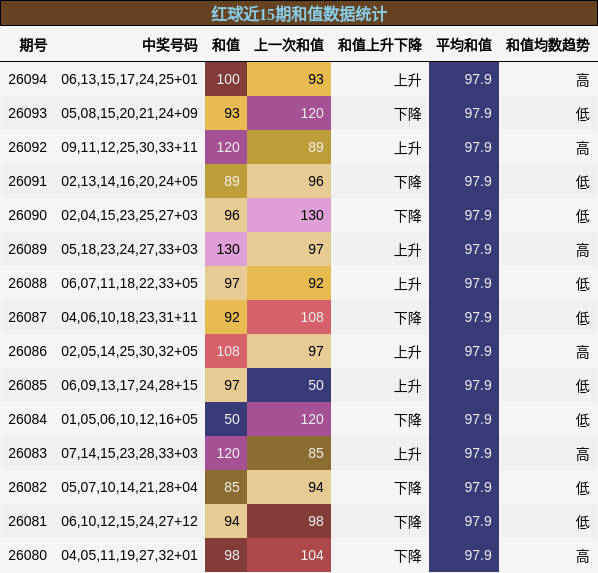
Task: Select issue number 26091
Action: 27,181
